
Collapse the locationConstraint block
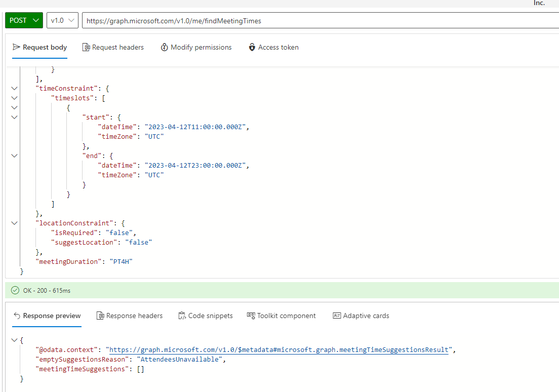pos(14,223)
